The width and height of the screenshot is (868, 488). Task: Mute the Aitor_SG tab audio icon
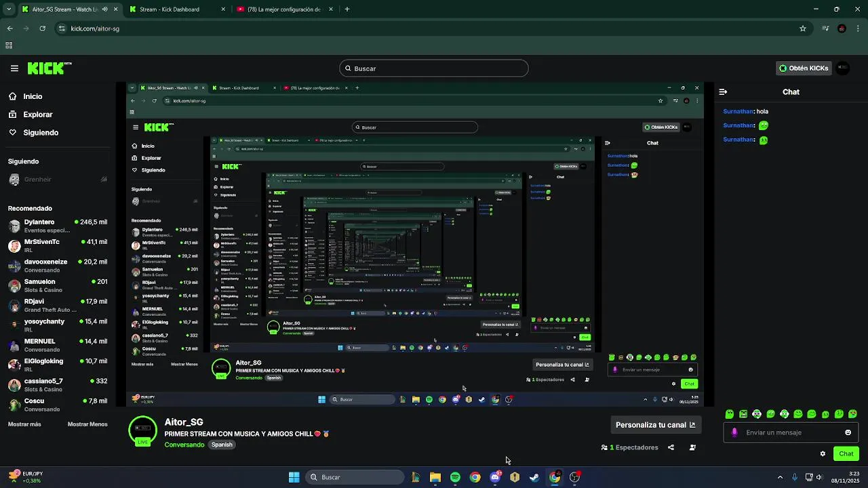tap(105, 9)
